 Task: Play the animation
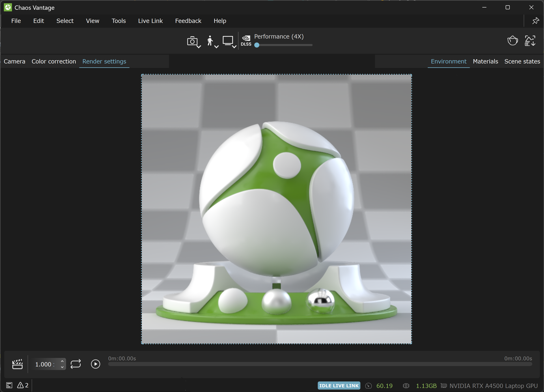(95, 364)
